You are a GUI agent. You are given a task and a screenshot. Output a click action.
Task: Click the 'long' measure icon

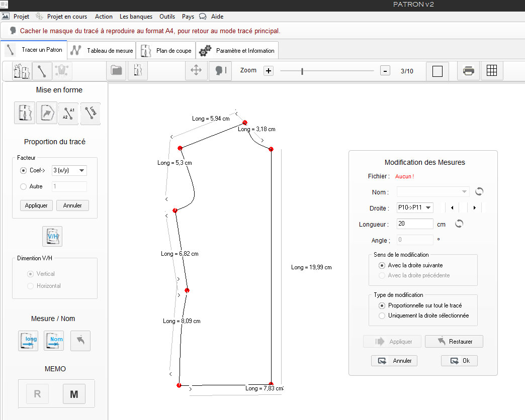(x=28, y=341)
